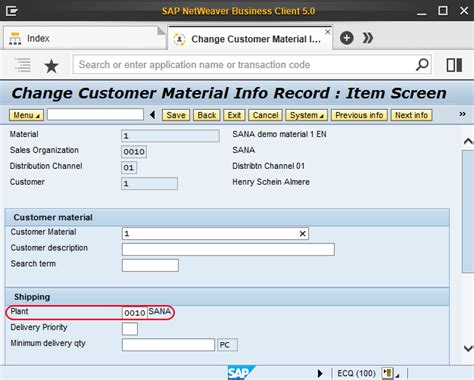
Task: Expand status bar with right triangle
Action: pyautogui.click(x=320, y=373)
